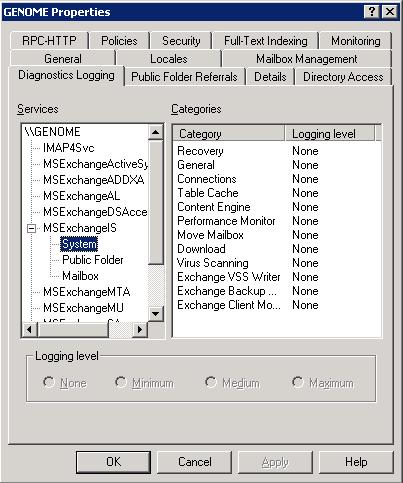
Task: Select the \\GENOME root node
Action: [x=52, y=132]
